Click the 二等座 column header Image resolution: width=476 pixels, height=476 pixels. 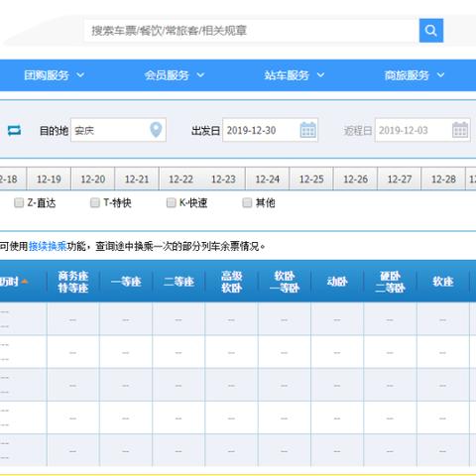pyautogui.click(x=178, y=282)
